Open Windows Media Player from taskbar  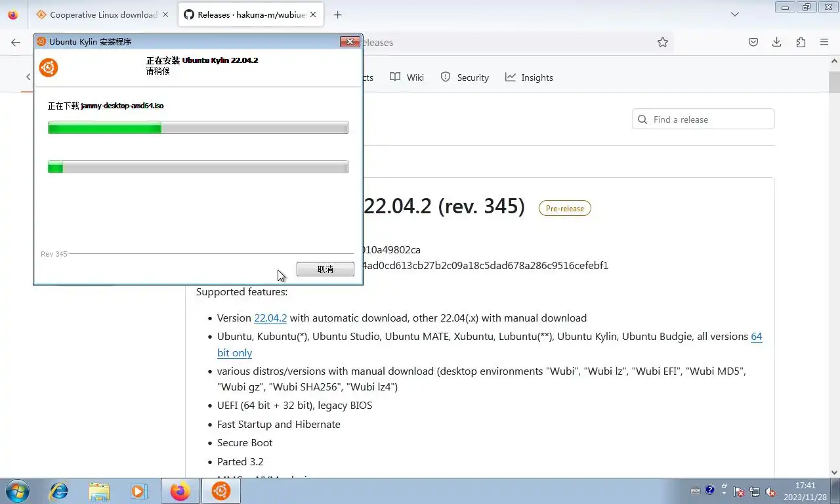[138, 491]
